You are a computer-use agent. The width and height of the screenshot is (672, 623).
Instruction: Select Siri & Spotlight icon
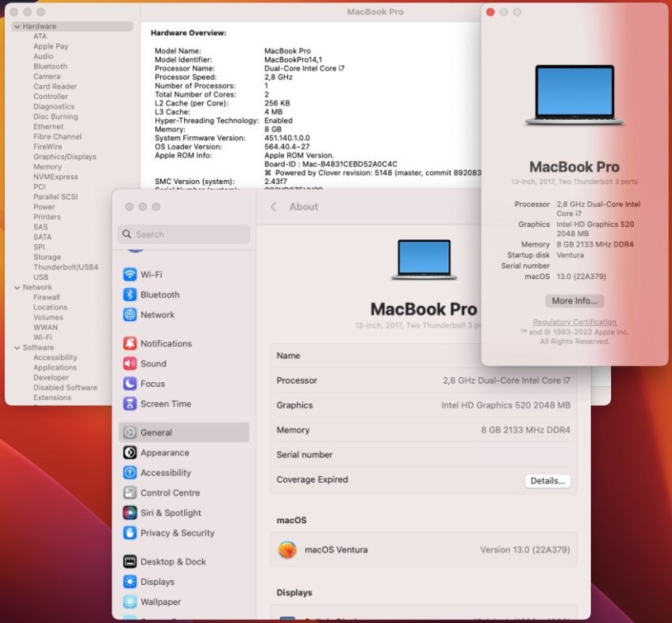[130, 513]
